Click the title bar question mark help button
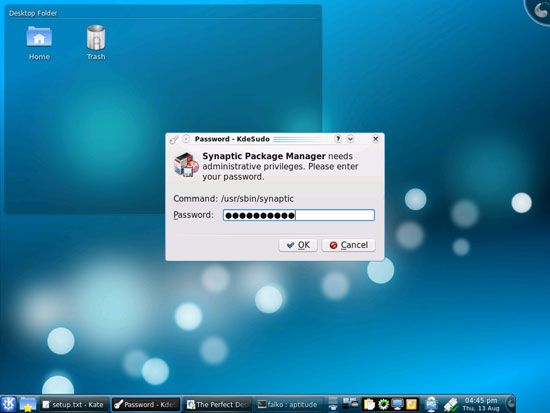The image size is (550, 413). click(x=338, y=139)
